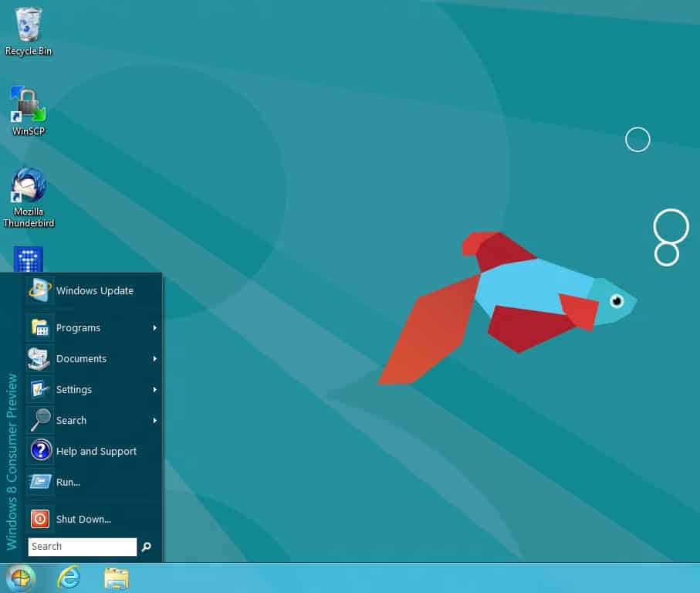The image size is (700, 593).
Task: Click the WinSCP label text
Action: coord(29,131)
